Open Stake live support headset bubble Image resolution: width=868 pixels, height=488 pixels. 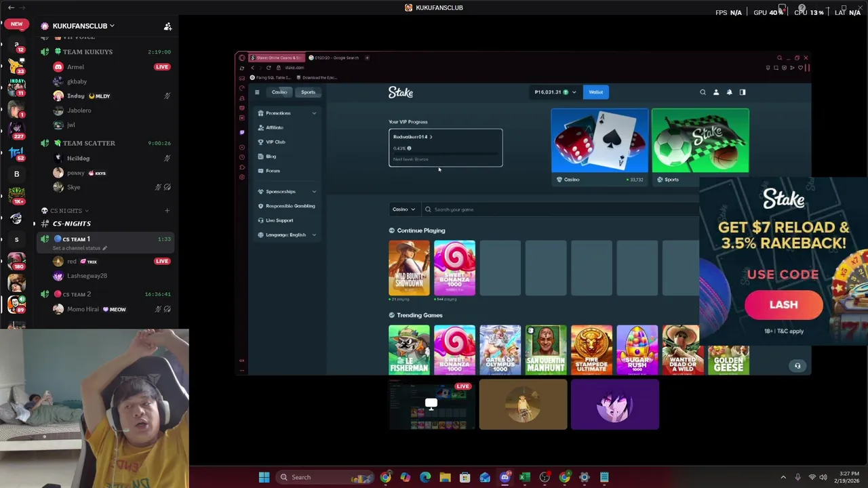pyautogui.click(x=797, y=366)
